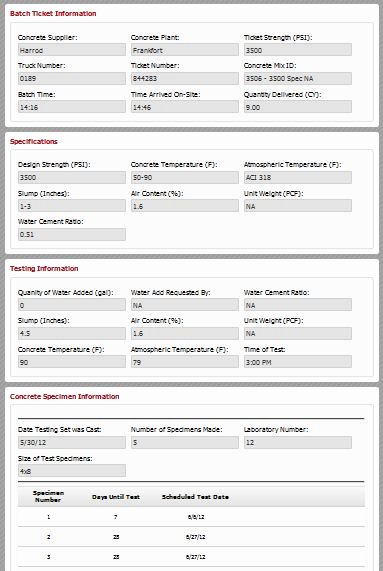Click the Ticket Number field 844283
The width and height of the screenshot is (383, 571).
tap(185, 78)
